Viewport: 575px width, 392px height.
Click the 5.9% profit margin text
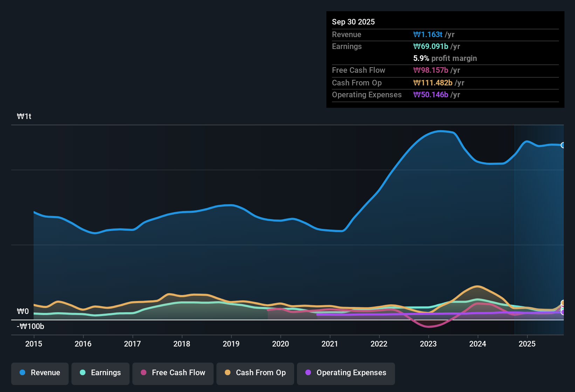coord(445,58)
